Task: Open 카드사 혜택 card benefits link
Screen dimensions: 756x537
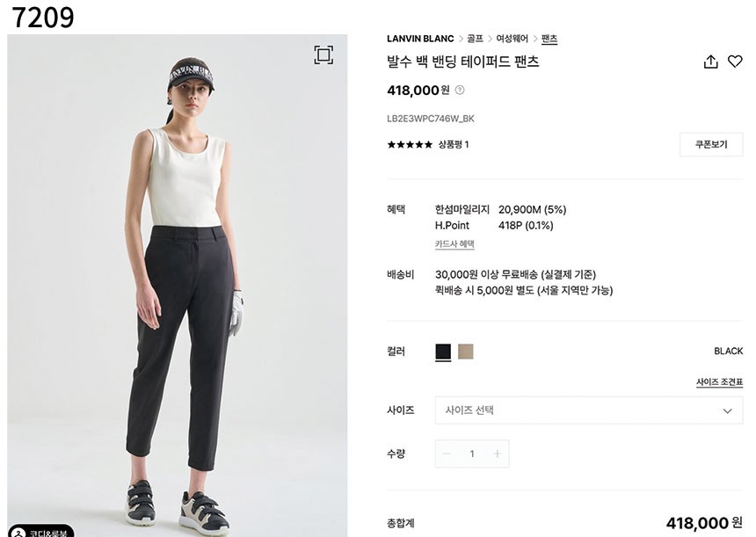Action: click(454, 244)
